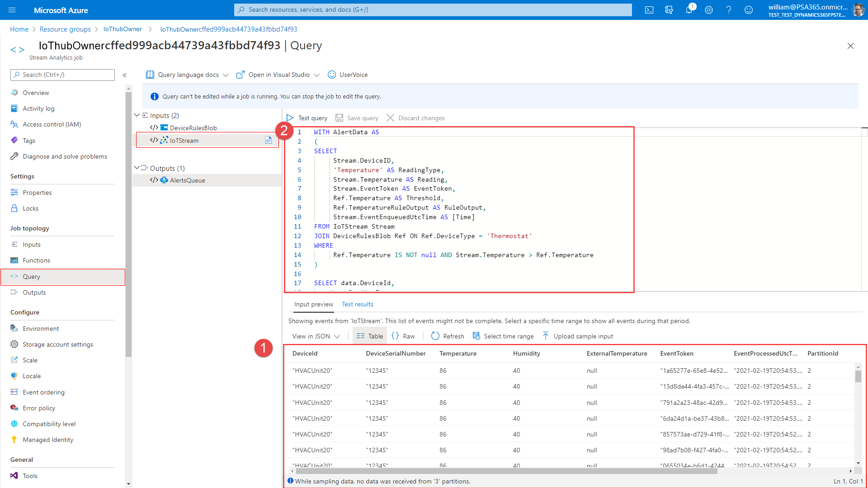Image resolution: width=868 pixels, height=488 pixels.
Task: Select the IoTStream input item
Action: coord(185,140)
